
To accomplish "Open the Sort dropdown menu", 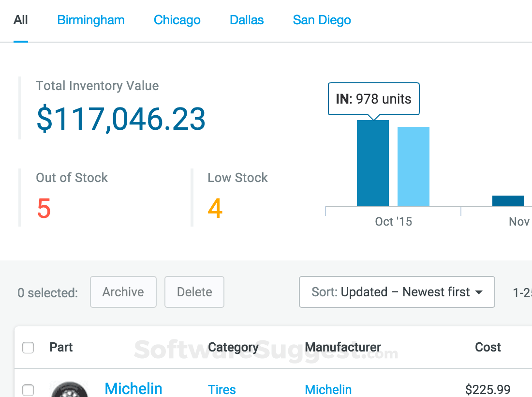I will [397, 292].
